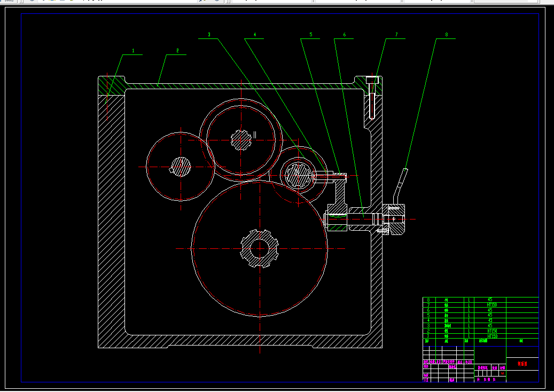The width and height of the screenshot is (554, 392).
Task: Click callout number 7 near bolt leader
Action: 396,35
